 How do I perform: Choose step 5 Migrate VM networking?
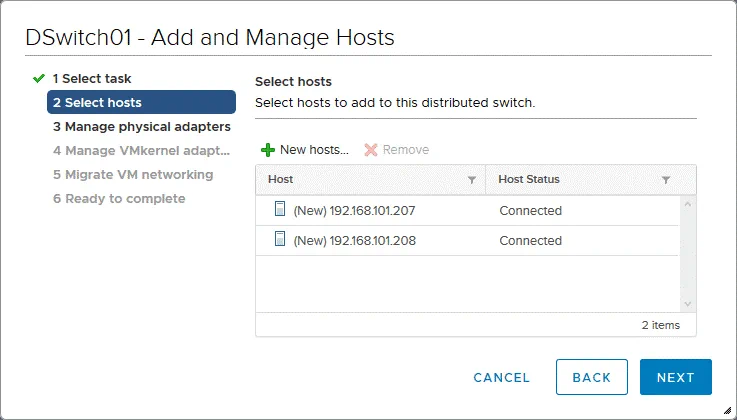coord(132,175)
